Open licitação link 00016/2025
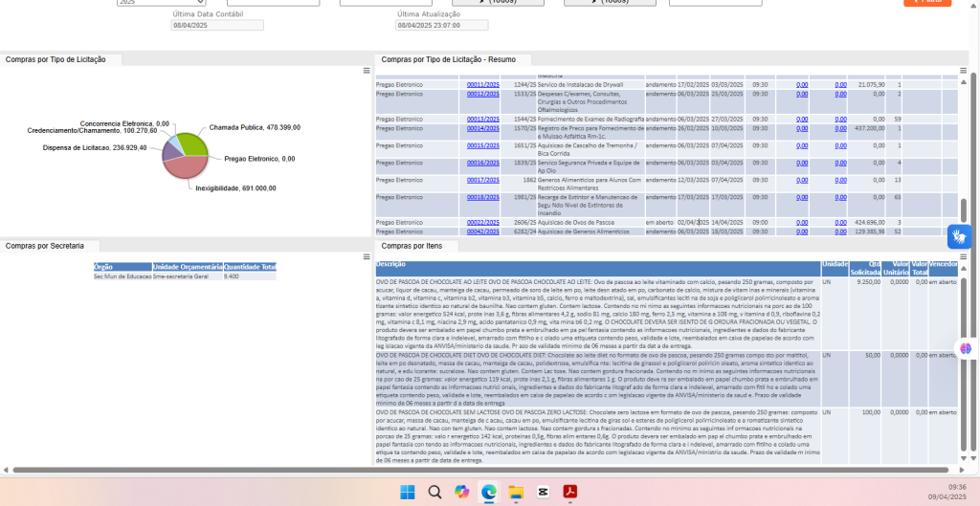This screenshot has width=980, height=506. click(483, 163)
